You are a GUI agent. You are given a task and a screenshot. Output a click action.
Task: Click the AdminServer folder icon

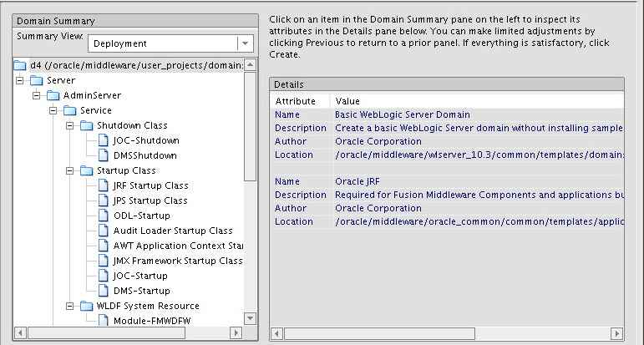(53, 95)
